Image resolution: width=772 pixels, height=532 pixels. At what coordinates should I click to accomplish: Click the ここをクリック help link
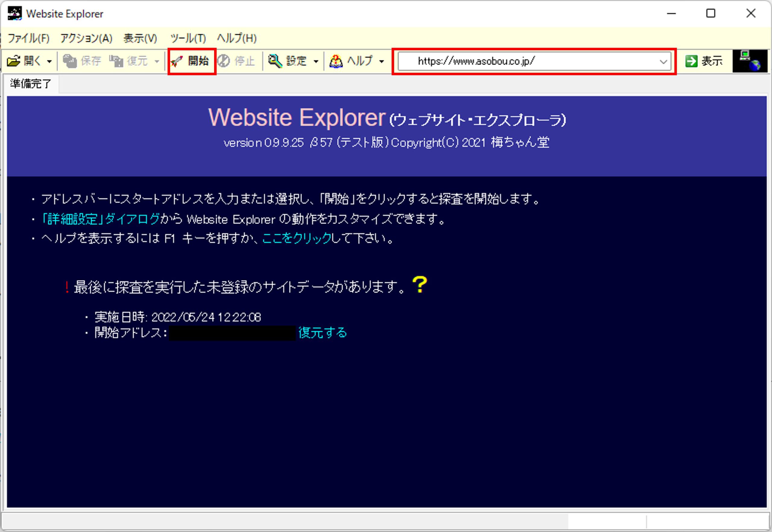296,238
